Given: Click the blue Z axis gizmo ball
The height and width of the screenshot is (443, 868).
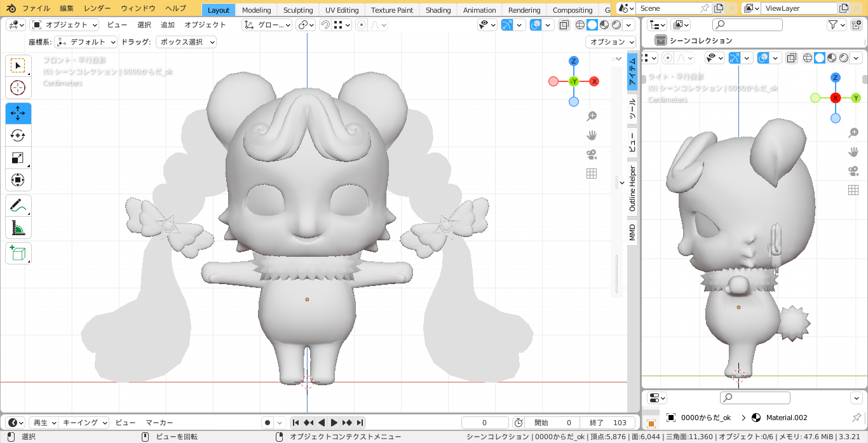Looking at the screenshot, I should click(x=574, y=61).
